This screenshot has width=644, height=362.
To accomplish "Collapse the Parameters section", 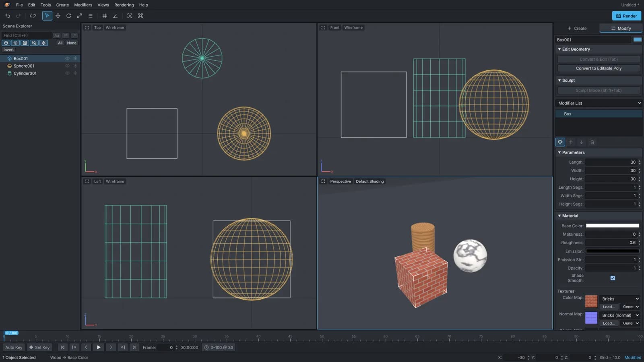I will pos(599,152).
